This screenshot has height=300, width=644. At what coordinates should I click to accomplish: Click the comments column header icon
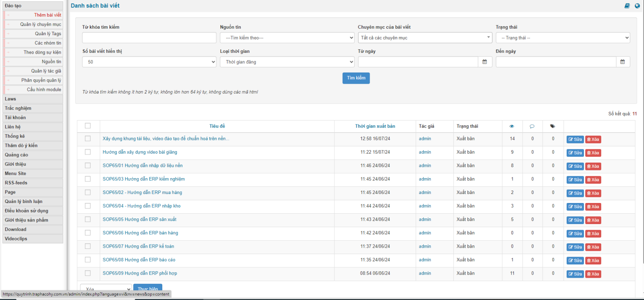click(x=532, y=126)
